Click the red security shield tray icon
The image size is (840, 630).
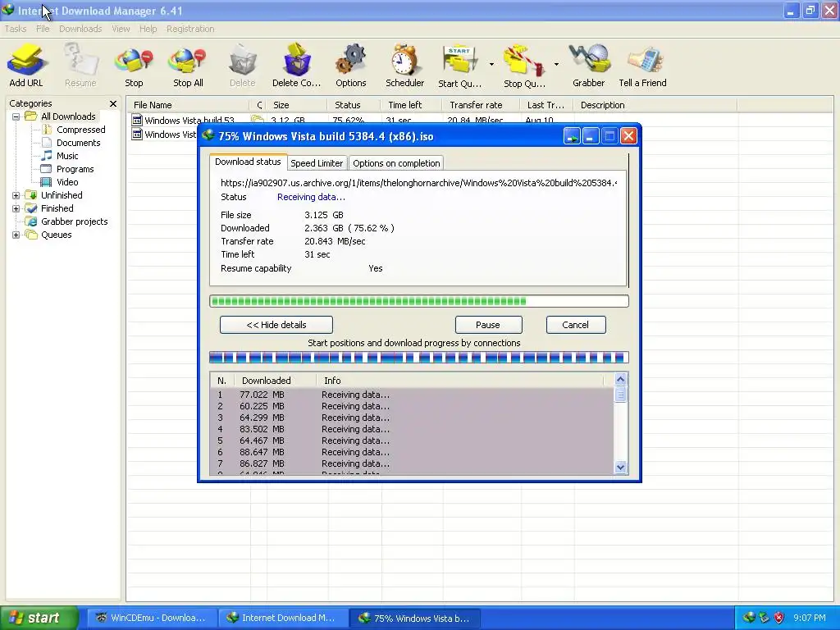tap(779, 618)
